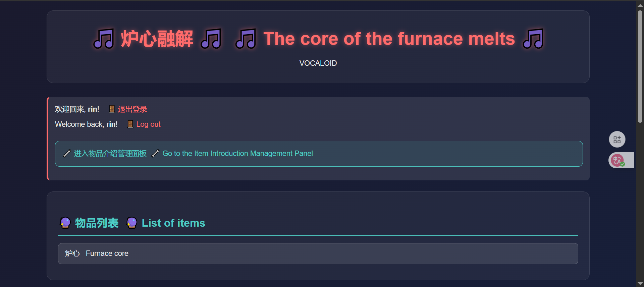Click crystal ball icon before 'List of items'
The height and width of the screenshot is (287, 644).
click(132, 223)
